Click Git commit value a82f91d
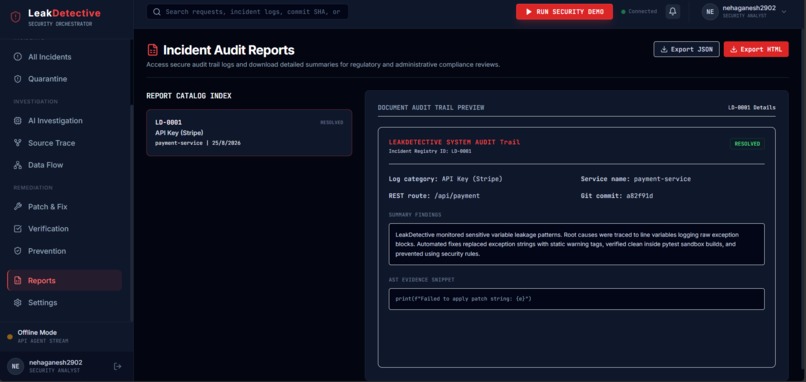This screenshot has width=806, height=382. pos(639,196)
